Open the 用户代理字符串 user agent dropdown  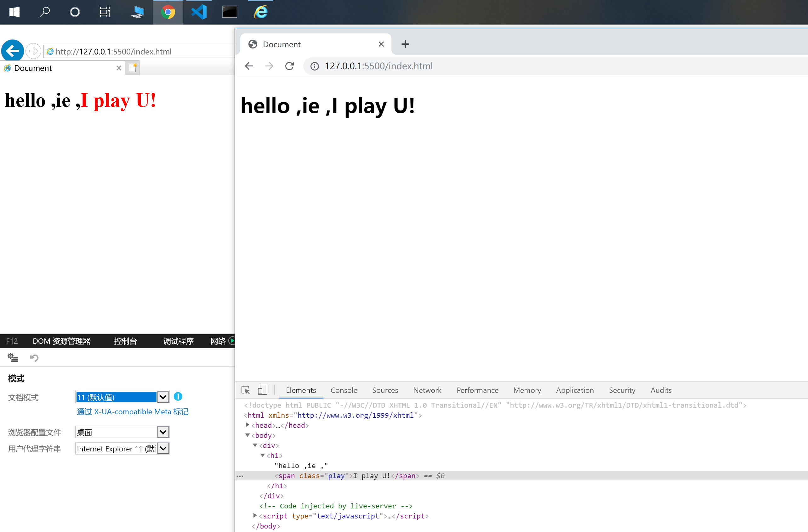tap(163, 448)
